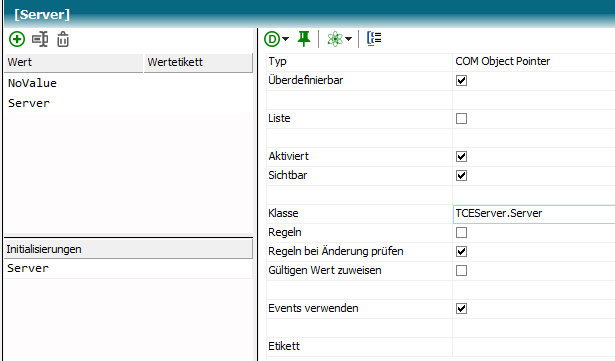Click the Klasse field with TCEServer.Server
The height and width of the screenshot is (361, 615).
tap(534, 214)
